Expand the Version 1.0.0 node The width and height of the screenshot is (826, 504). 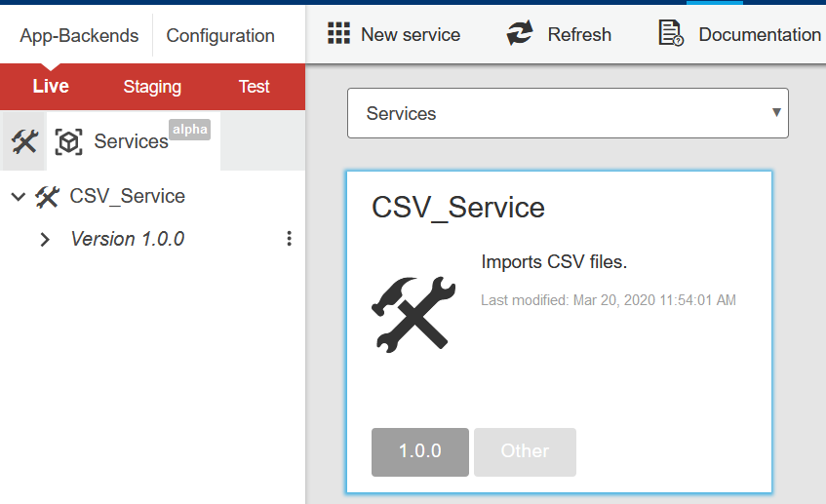pos(45,240)
